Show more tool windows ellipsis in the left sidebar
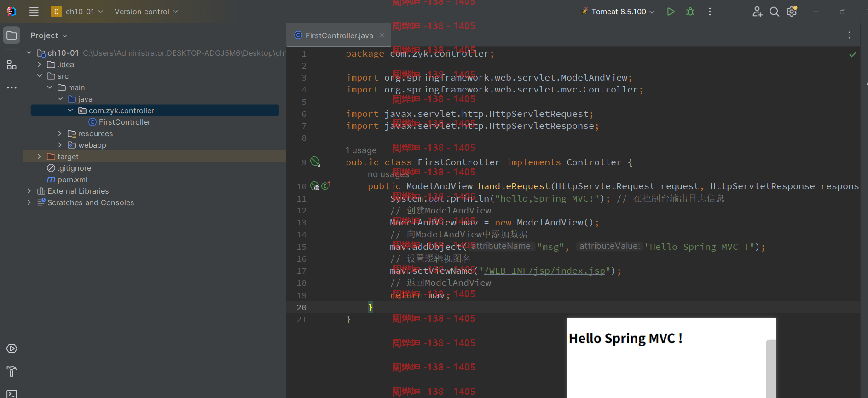This screenshot has height=398, width=868. (x=12, y=87)
